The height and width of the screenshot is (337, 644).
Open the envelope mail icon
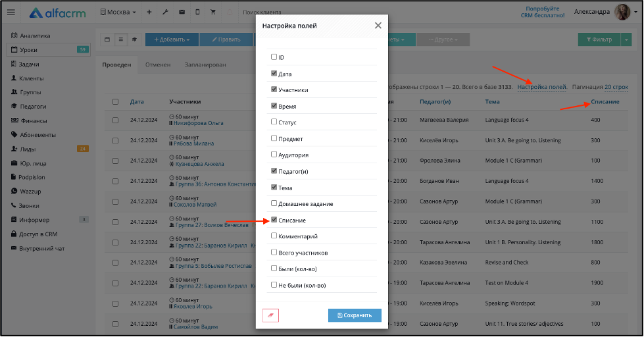click(x=182, y=13)
